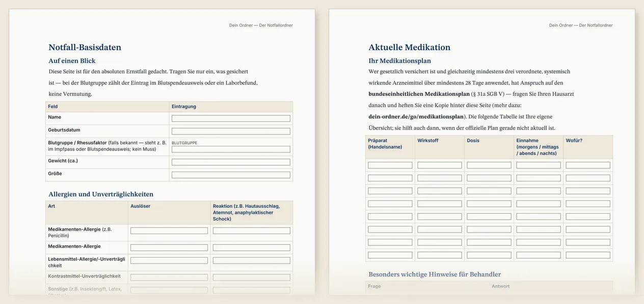Image resolution: width=644 pixels, height=304 pixels.
Task: Click first Wirkstoff field in medication table
Action: coord(440,165)
